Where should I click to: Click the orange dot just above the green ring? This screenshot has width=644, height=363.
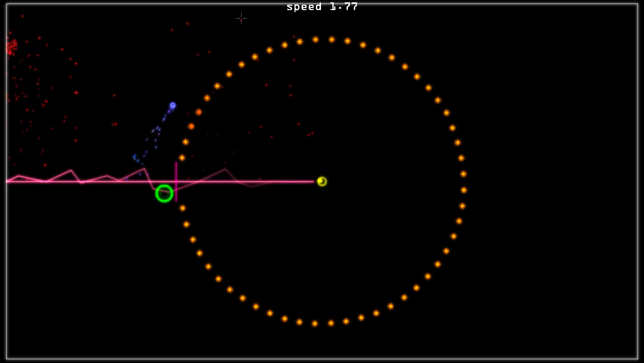(181, 158)
